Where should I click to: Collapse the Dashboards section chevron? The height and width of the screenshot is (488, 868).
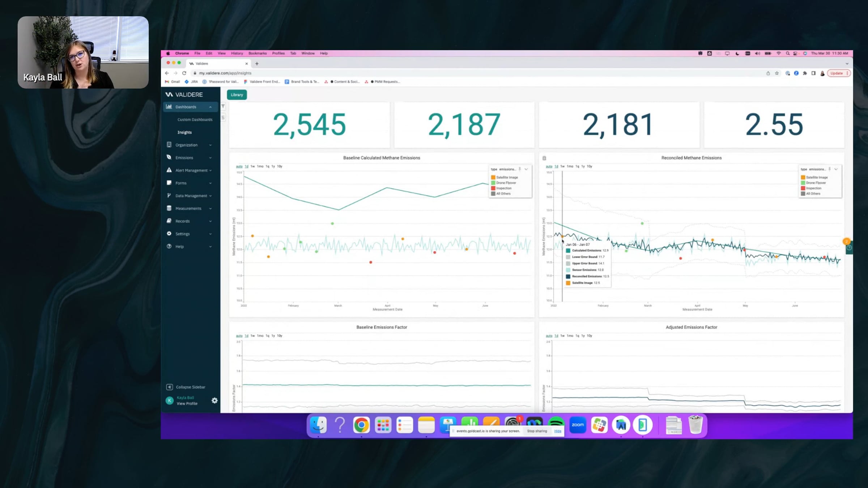click(210, 107)
